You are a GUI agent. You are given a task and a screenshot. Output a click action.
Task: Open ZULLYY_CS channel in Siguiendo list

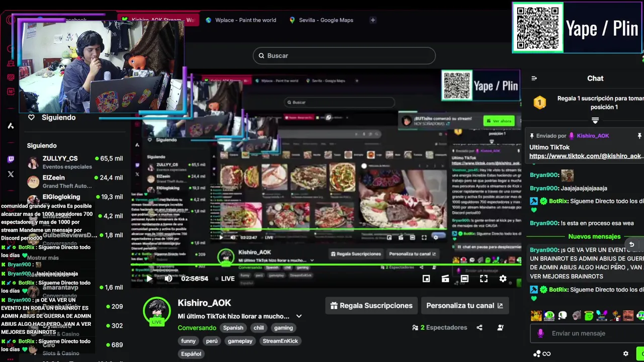(x=75, y=162)
